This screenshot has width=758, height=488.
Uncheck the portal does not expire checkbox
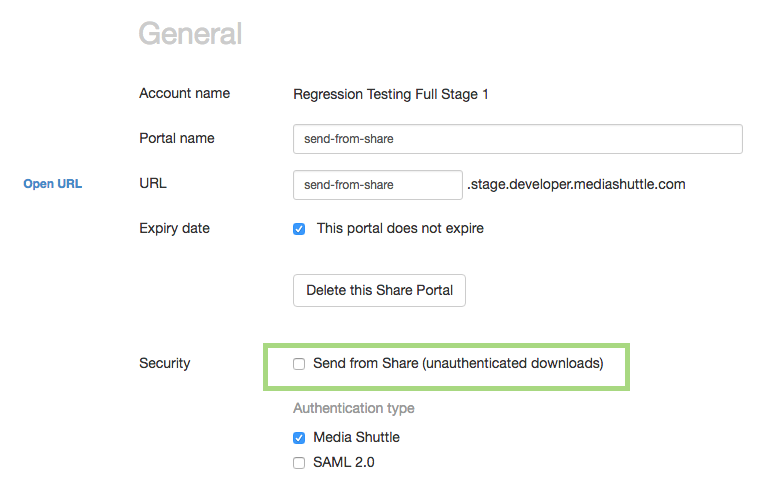[x=299, y=229]
